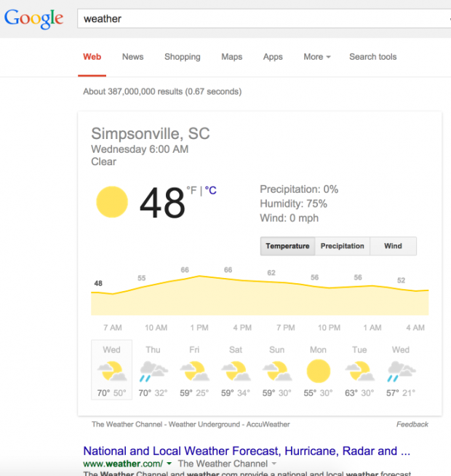Switch to the News tab
Viewport: 451px width, 476px height.
coord(132,57)
